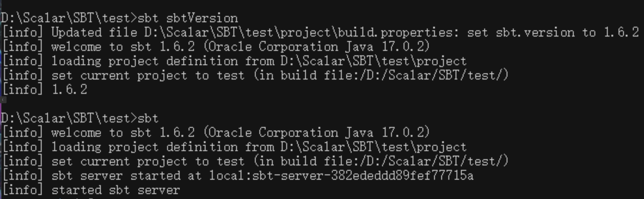This screenshot has width=644, height=199.
Task: Click the second prompt's 'sbt' command
Action: click(x=148, y=118)
